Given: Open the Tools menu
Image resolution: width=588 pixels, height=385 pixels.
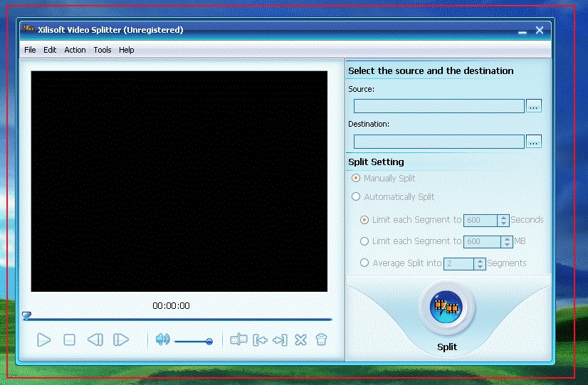Looking at the screenshot, I should click(x=103, y=50).
